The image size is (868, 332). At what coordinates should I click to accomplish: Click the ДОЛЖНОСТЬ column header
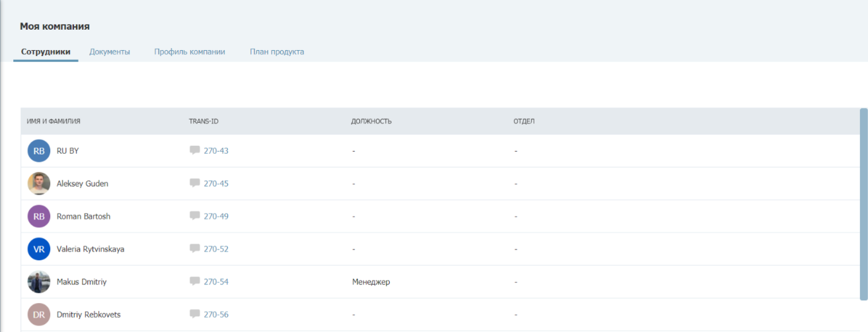click(x=372, y=121)
